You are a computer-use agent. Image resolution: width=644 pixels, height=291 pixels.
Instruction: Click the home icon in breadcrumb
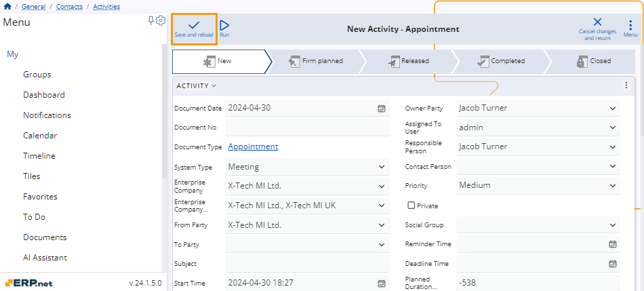pos(7,7)
